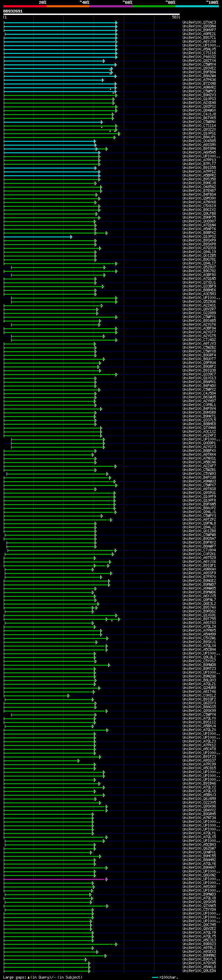Select hit label UniRef100_B9HZV3
The height and width of the screenshot is (980, 222).
199,95
